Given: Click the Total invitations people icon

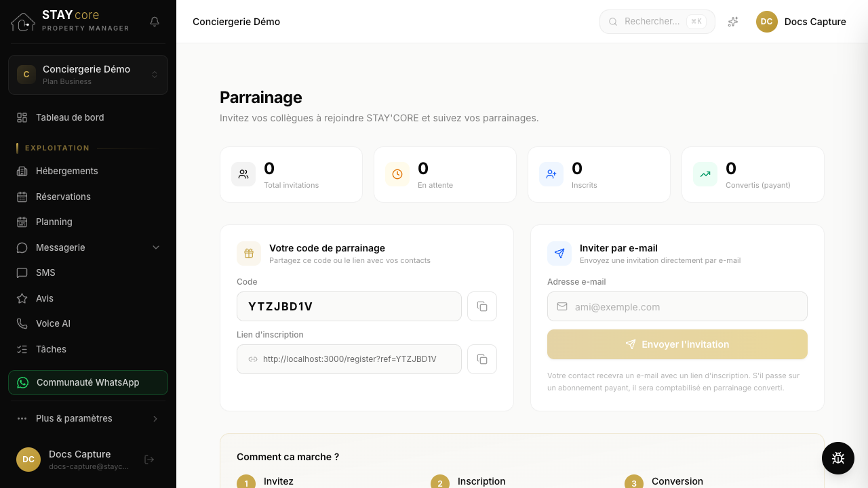Looking at the screenshot, I should pos(243,174).
